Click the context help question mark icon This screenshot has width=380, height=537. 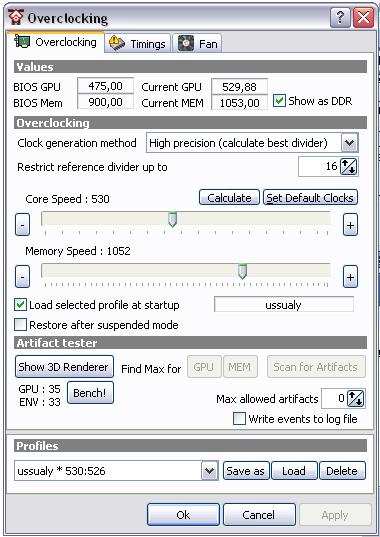tap(340, 18)
